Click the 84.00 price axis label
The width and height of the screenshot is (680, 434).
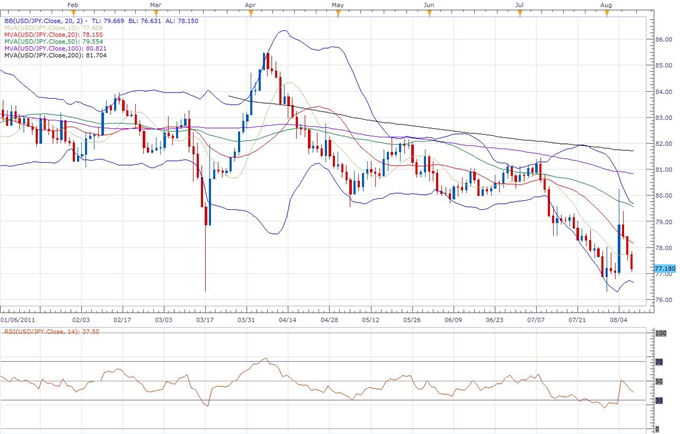(664, 91)
